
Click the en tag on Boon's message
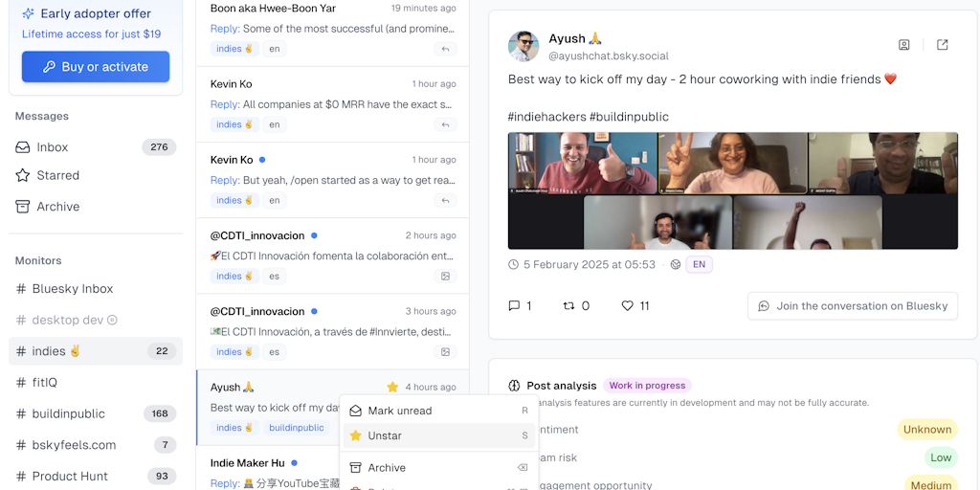click(x=275, y=49)
